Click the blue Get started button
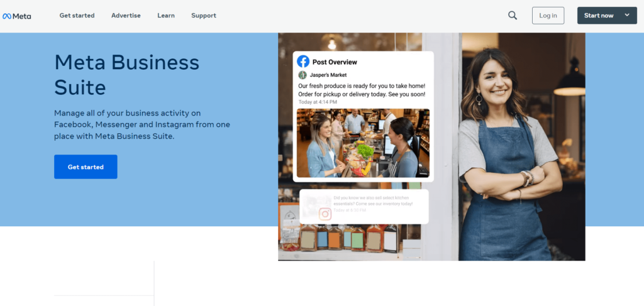The height and width of the screenshot is (306, 644). click(86, 167)
